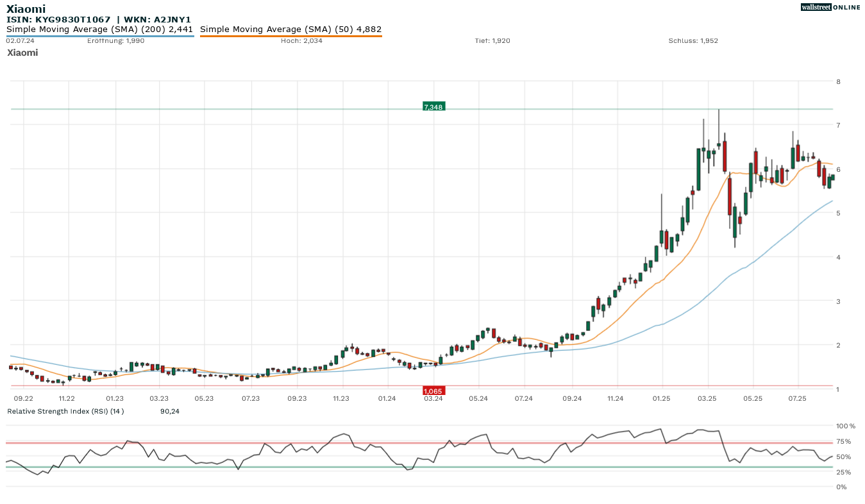Click the price axis label 2
Image resolution: width=865 pixels, height=504 pixels.
838,345
